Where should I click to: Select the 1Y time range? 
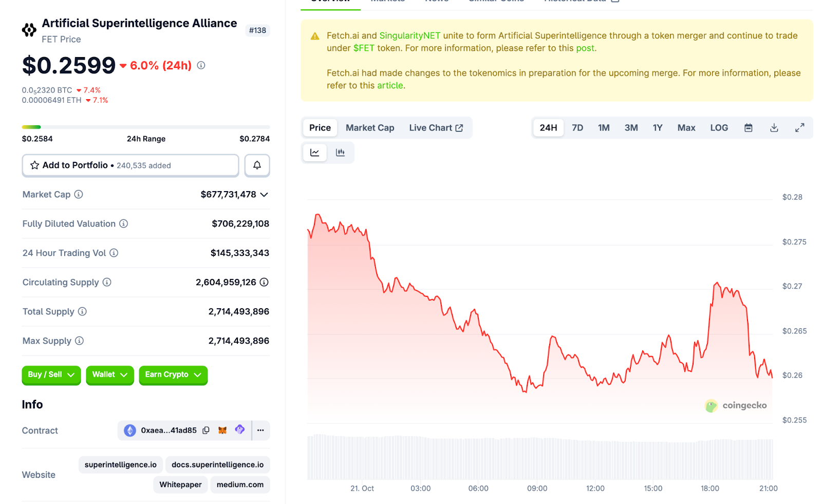(658, 128)
